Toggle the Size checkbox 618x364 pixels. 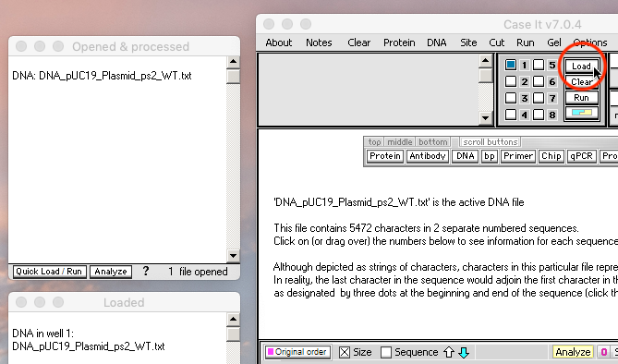tap(345, 352)
